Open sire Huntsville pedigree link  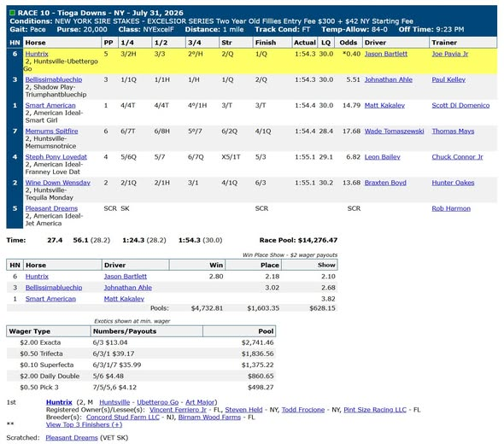114,402
